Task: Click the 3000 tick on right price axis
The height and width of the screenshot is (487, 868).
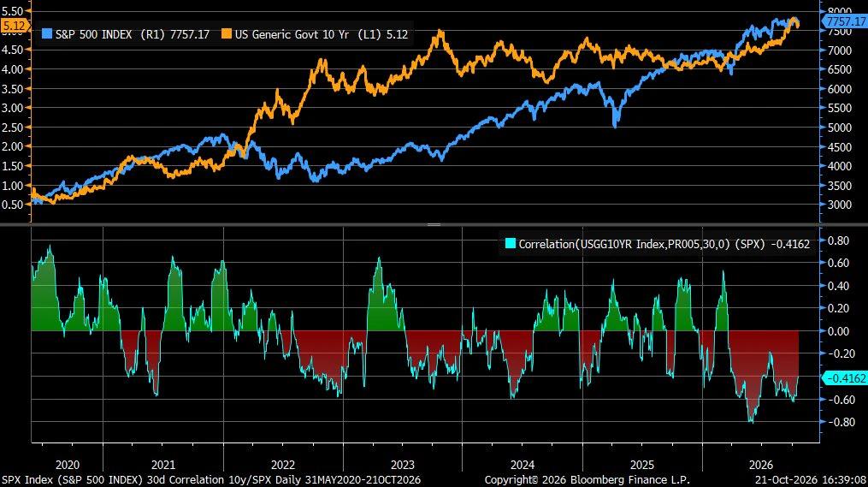Action: (840, 205)
